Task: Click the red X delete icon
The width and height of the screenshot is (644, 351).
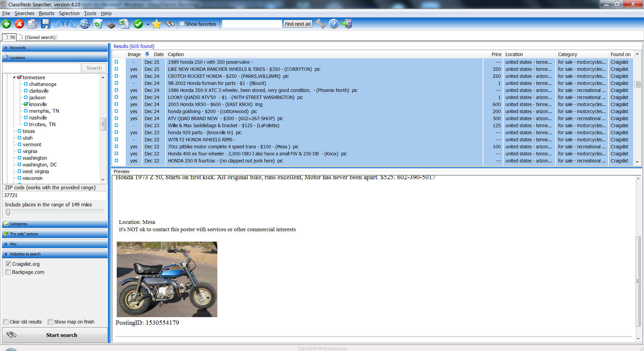Action: pyautogui.click(x=19, y=24)
